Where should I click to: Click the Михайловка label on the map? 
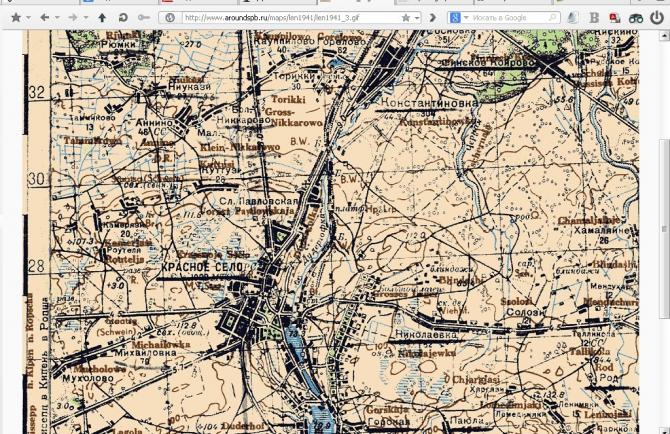coord(145,353)
